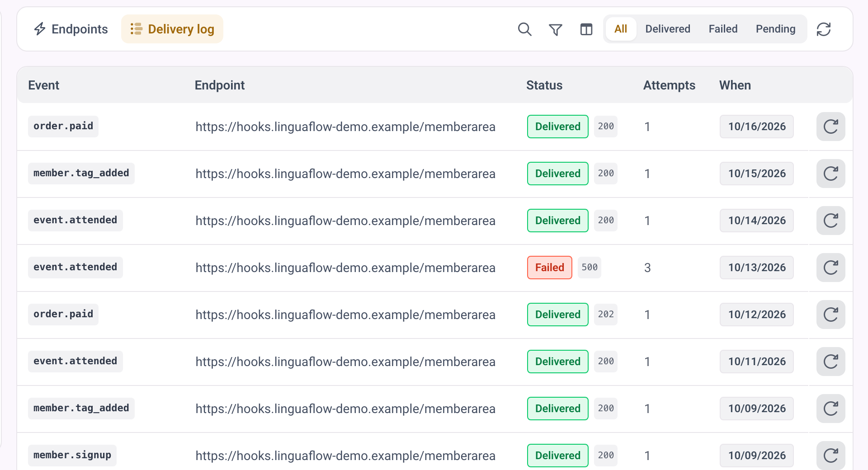Click the member.signup event tag

coord(72,455)
